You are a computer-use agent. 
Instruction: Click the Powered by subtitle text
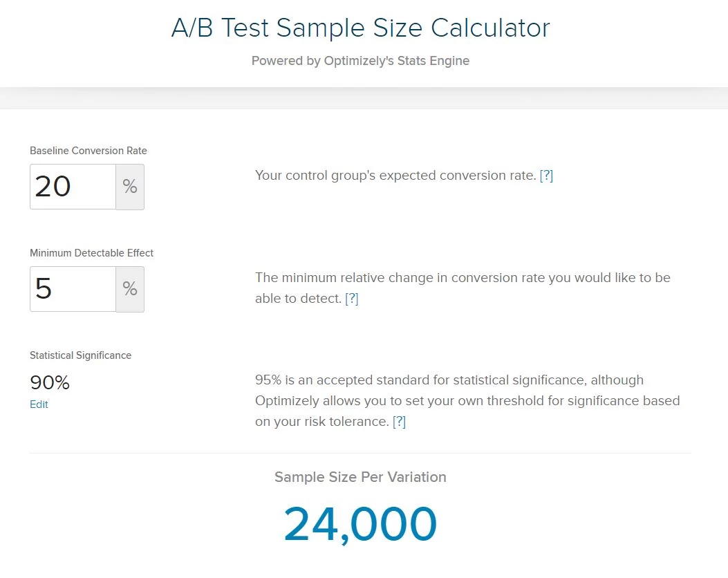pos(360,61)
